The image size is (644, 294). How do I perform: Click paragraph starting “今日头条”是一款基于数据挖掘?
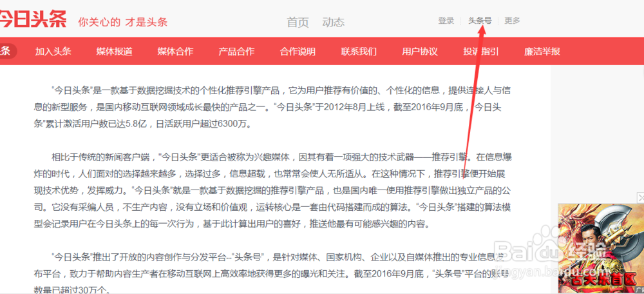pyautogui.click(x=272, y=107)
